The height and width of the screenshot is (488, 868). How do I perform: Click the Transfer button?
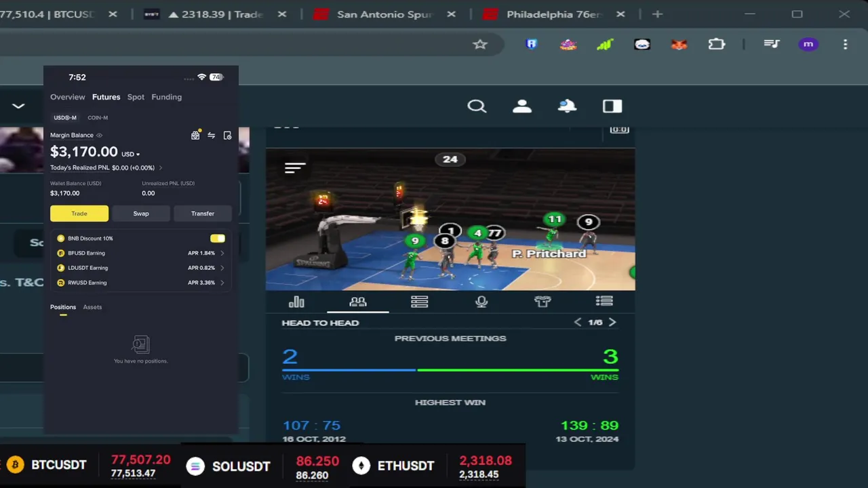[203, 213]
